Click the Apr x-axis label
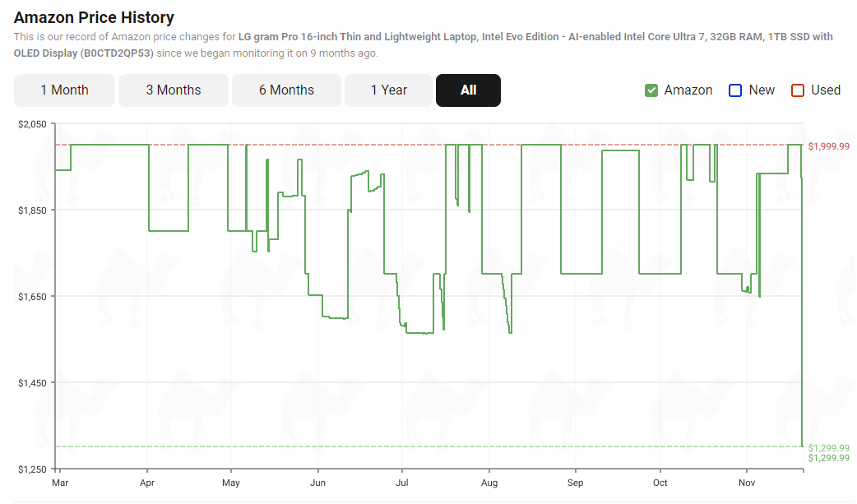Screen dimensions: 857x504 click(x=147, y=483)
